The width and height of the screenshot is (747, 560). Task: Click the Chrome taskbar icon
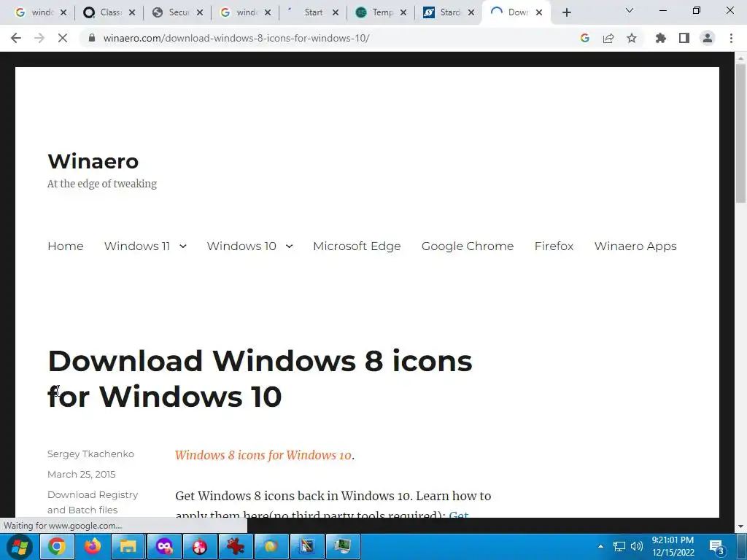click(x=56, y=546)
